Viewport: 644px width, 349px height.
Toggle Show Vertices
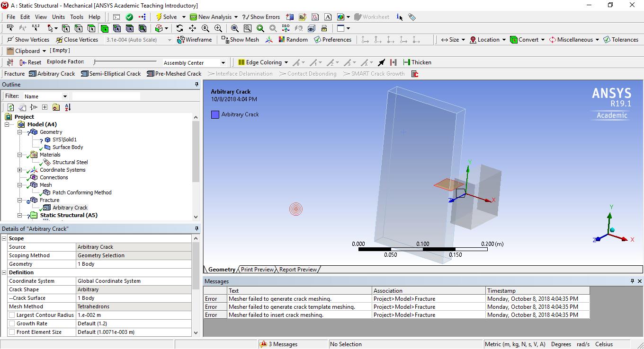(x=28, y=40)
